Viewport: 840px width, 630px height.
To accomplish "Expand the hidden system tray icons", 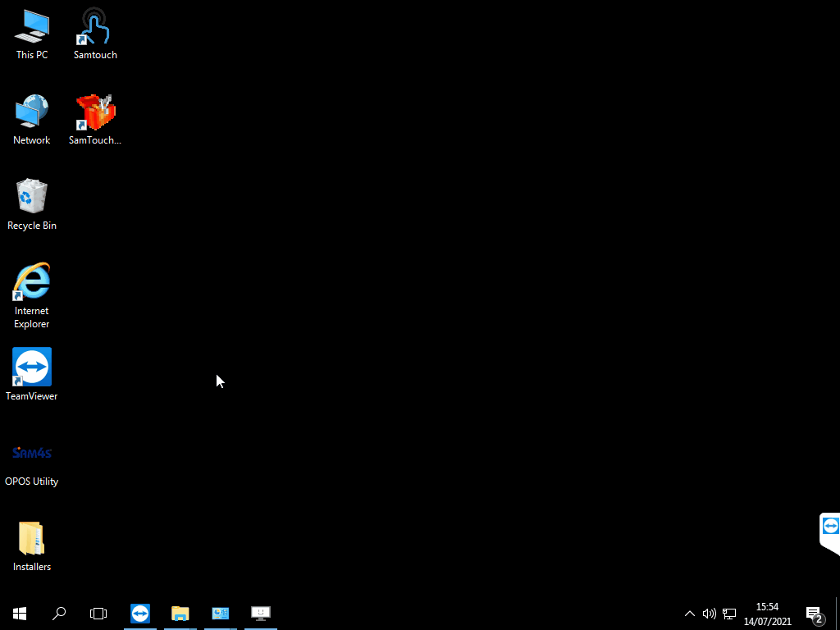I will tap(690, 614).
